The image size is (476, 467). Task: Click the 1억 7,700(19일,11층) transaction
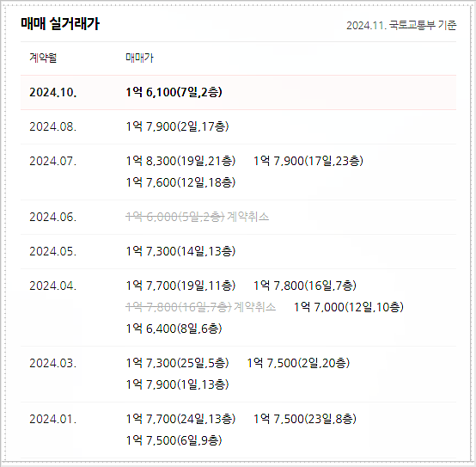click(180, 286)
